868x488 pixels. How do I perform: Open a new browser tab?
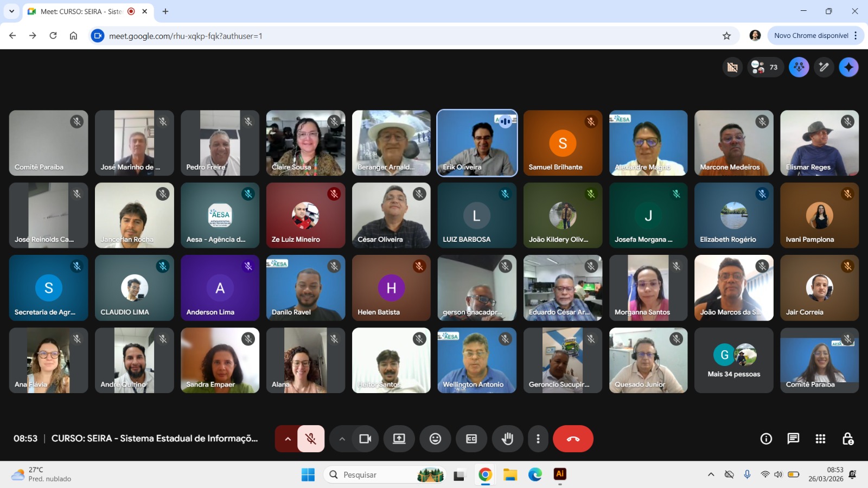165,11
